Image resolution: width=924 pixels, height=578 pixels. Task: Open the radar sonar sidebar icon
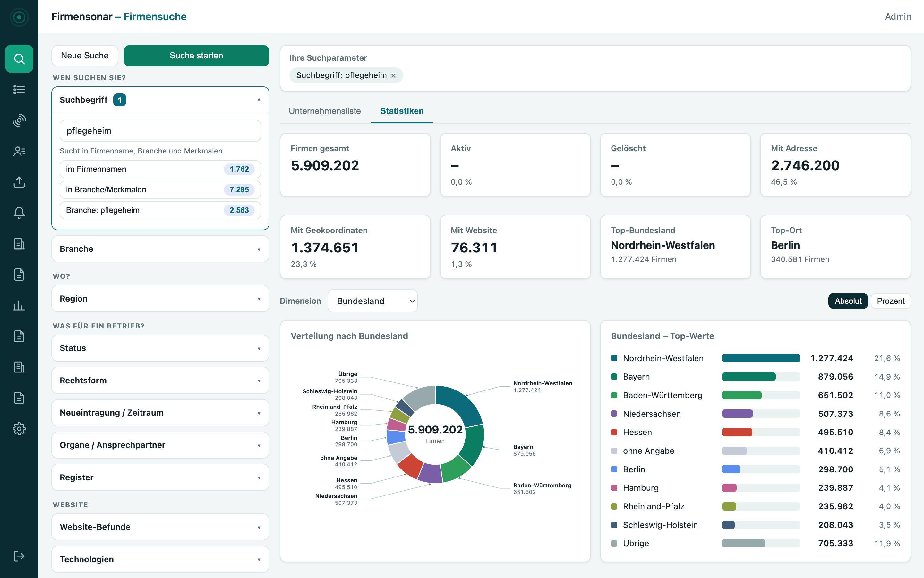point(19,120)
